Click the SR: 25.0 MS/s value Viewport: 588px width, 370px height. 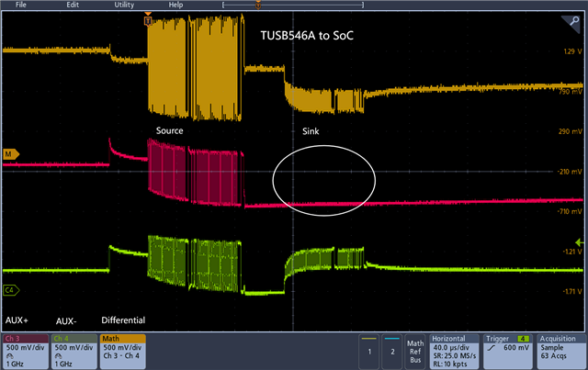click(x=455, y=355)
